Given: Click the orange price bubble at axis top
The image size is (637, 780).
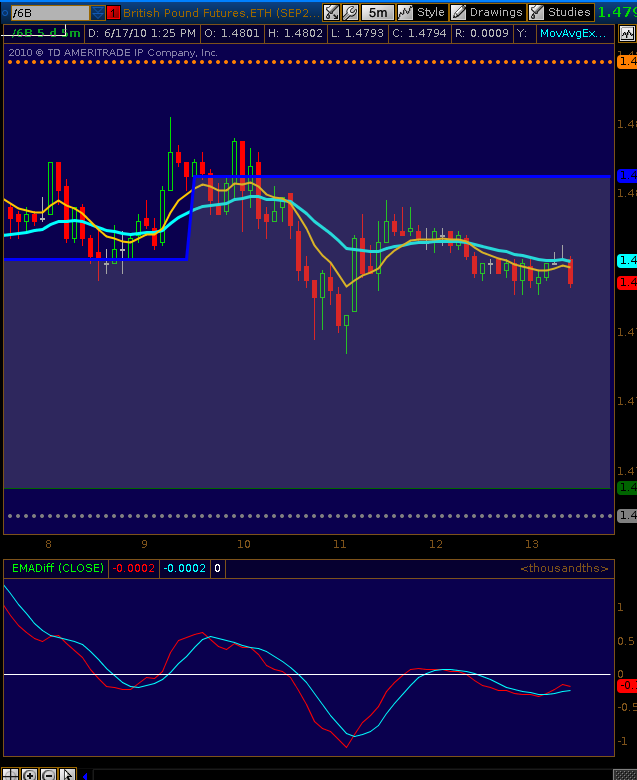Looking at the screenshot, I should pyautogui.click(x=627, y=62).
